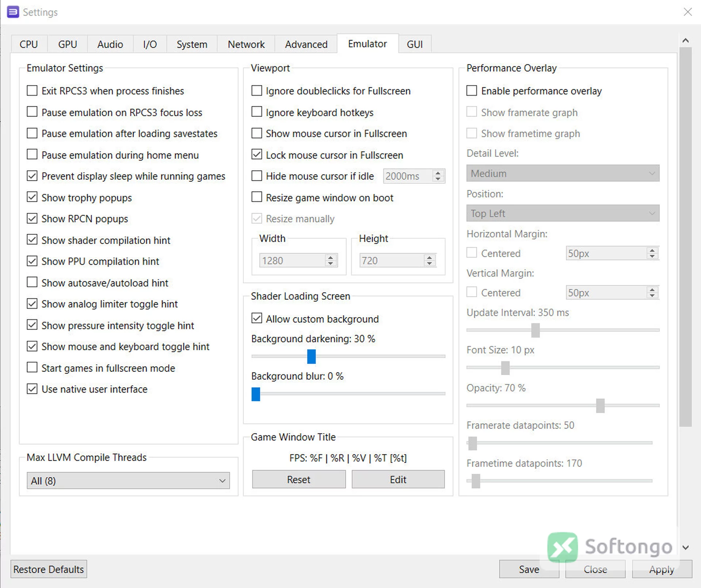The height and width of the screenshot is (588, 701).
Task: Edit the game window title
Action: [398, 480]
